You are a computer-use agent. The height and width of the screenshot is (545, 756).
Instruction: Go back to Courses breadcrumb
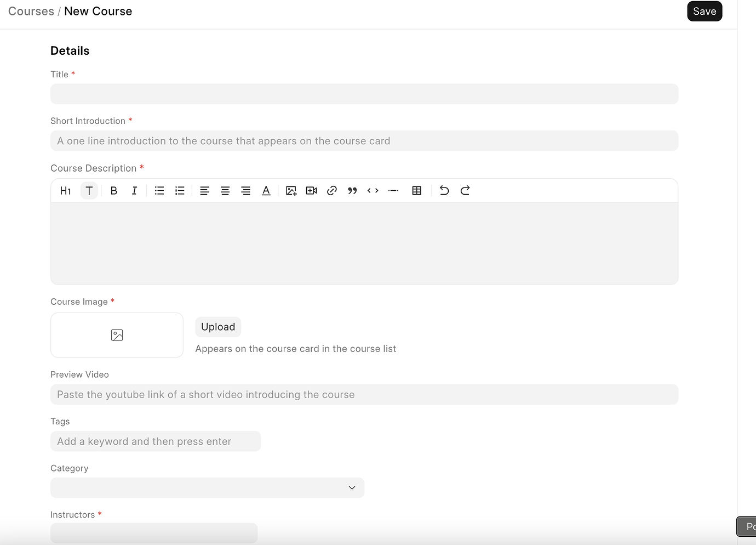31,12
